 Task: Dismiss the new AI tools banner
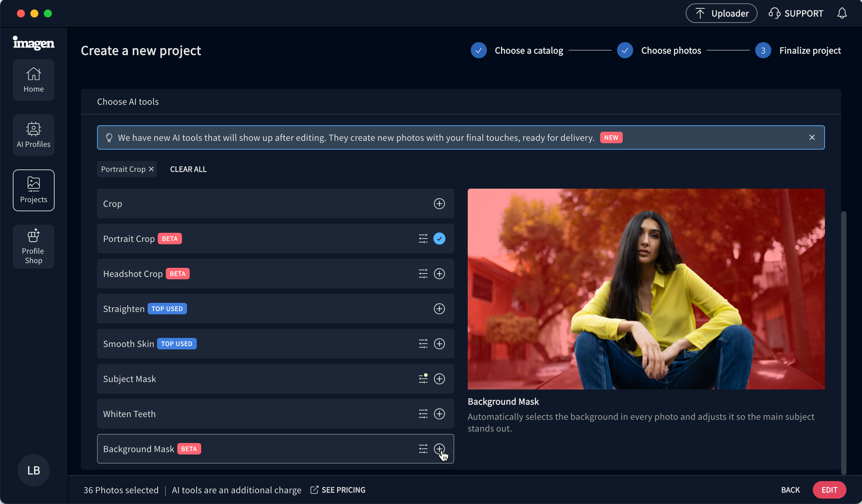[812, 137]
